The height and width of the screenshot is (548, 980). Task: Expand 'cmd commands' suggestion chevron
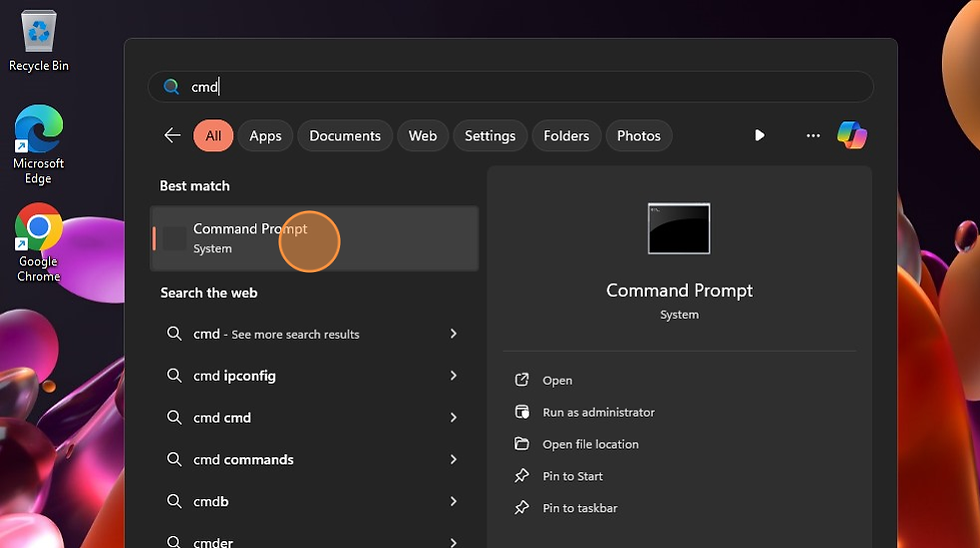(453, 460)
